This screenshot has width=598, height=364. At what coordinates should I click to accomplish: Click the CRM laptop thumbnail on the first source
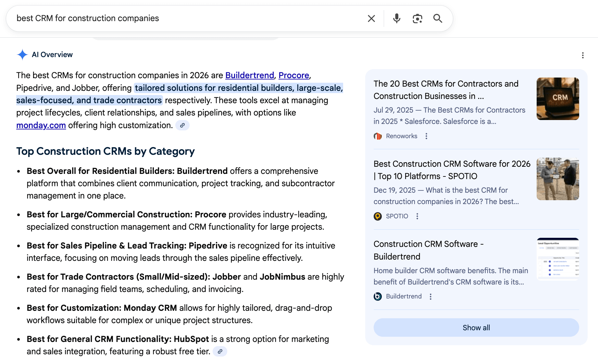[x=557, y=99]
